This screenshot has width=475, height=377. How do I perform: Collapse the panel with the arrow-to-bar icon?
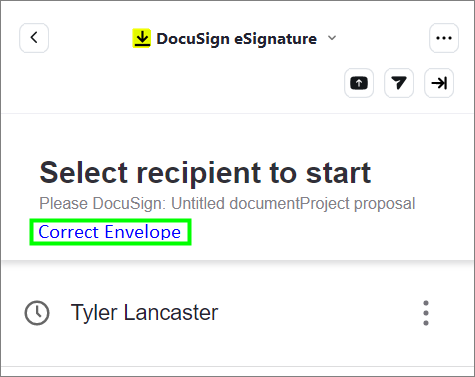[439, 83]
